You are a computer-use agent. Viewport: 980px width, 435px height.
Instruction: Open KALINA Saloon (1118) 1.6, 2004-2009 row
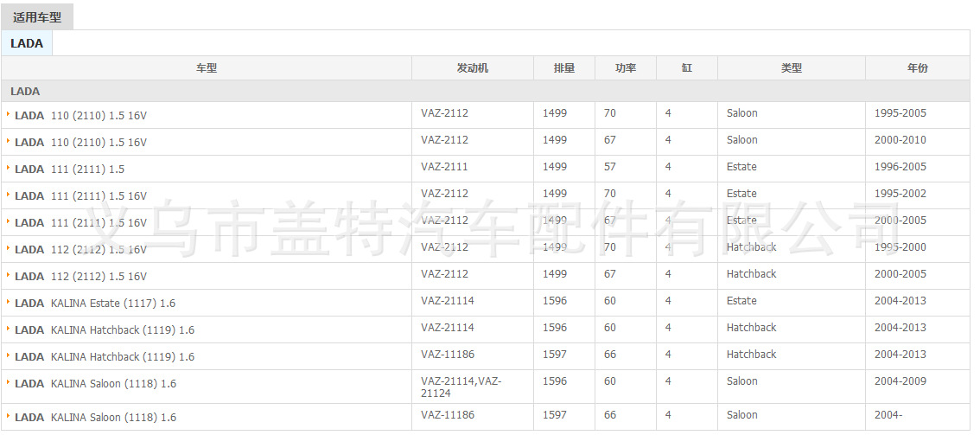pyautogui.click(x=96, y=384)
